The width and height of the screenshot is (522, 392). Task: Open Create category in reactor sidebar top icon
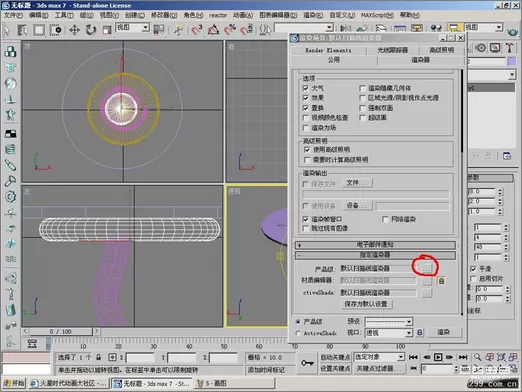tap(11, 52)
